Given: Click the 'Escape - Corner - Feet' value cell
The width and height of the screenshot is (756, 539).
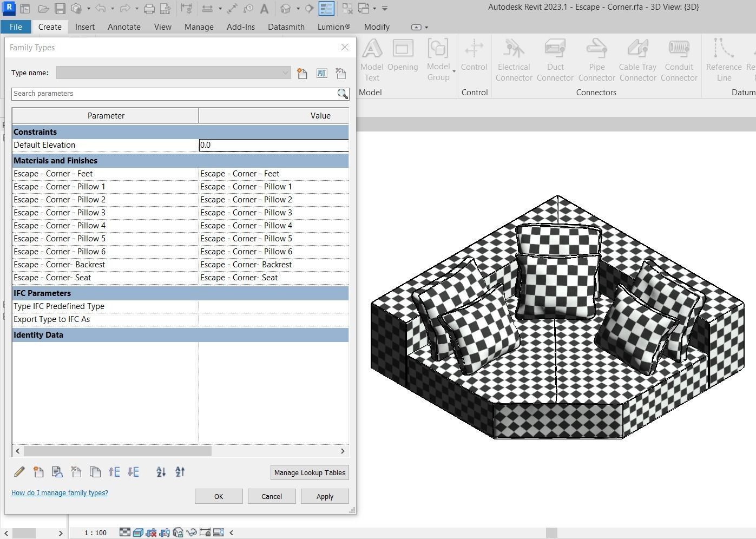Looking at the screenshot, I should tap(274, 174).
